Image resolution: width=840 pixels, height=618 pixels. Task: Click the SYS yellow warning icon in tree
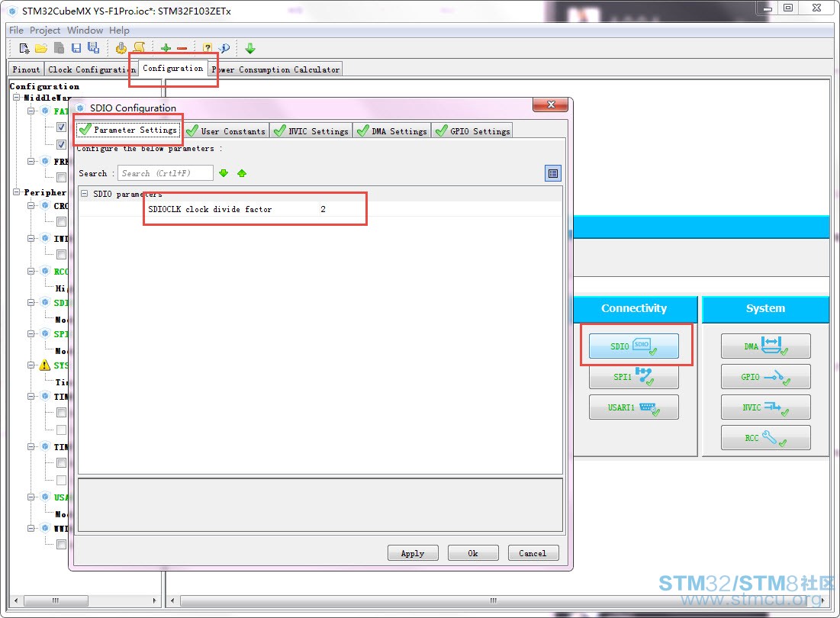45,365
